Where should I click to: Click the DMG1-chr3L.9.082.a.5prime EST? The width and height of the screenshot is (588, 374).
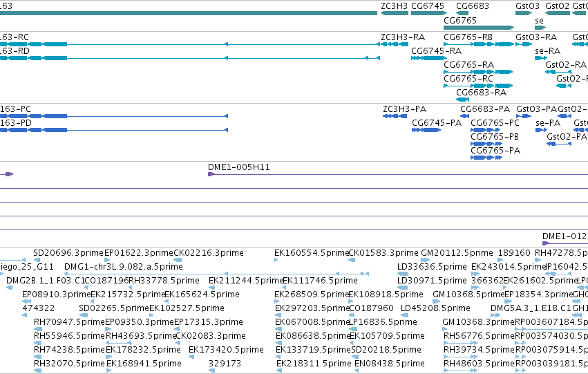click(x=216, y=274)
